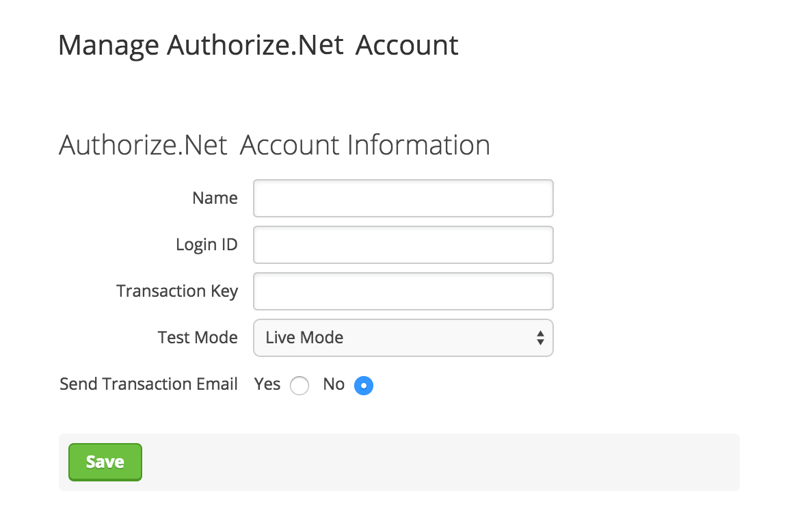Click inside the Name input field
800x532 pixels.
pyautogui.click(x=403, y=198)
